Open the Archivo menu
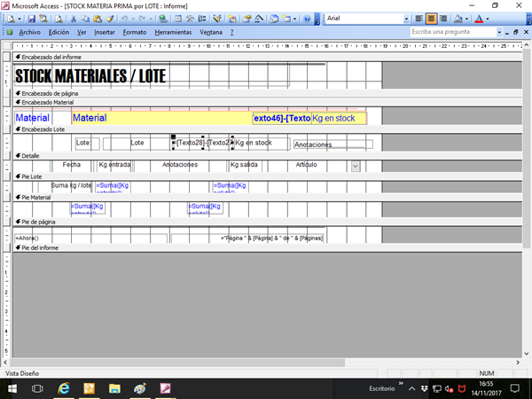Screen dimensions: 532x399 point(29,32)
